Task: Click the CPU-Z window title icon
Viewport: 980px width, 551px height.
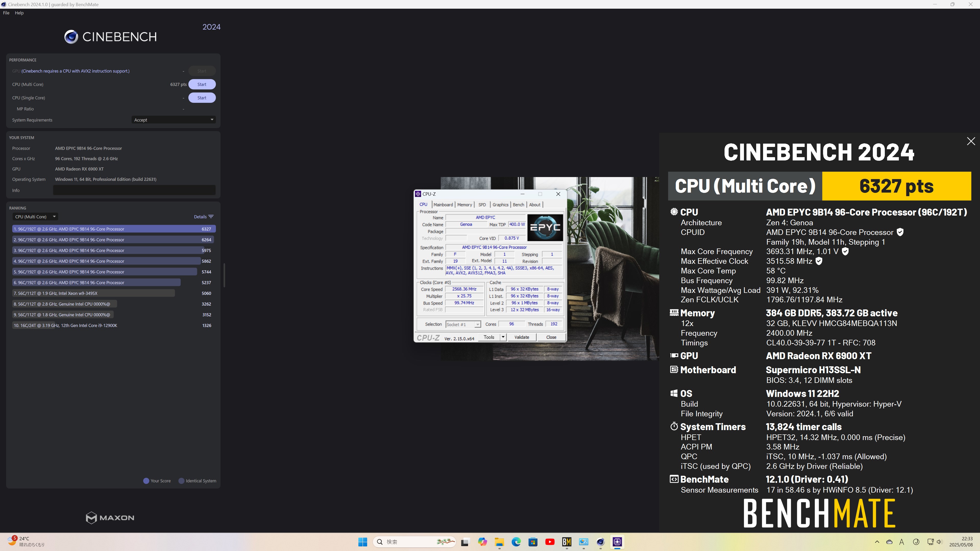Action: click(x=418, y=194)
